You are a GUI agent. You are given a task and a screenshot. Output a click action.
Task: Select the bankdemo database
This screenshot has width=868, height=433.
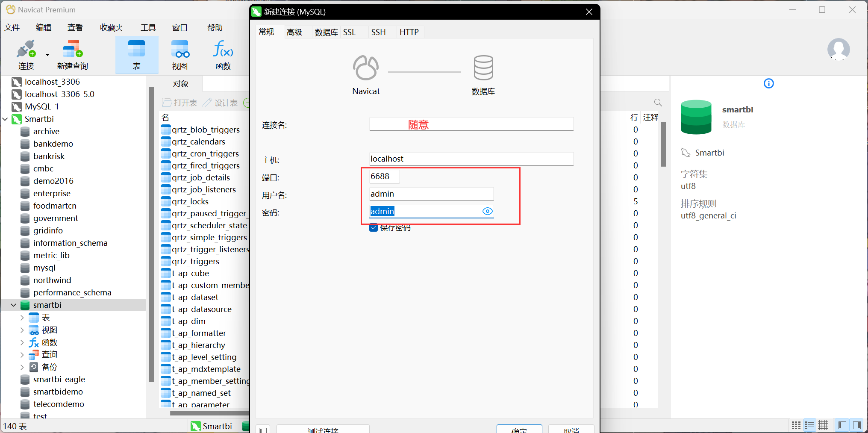pyautogui.click(x=53, y=144)
